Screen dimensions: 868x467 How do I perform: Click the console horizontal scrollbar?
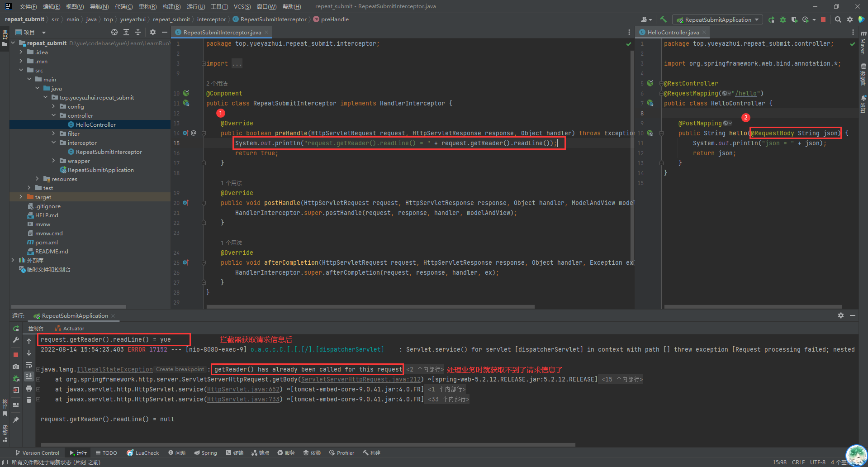pos(308,445)
